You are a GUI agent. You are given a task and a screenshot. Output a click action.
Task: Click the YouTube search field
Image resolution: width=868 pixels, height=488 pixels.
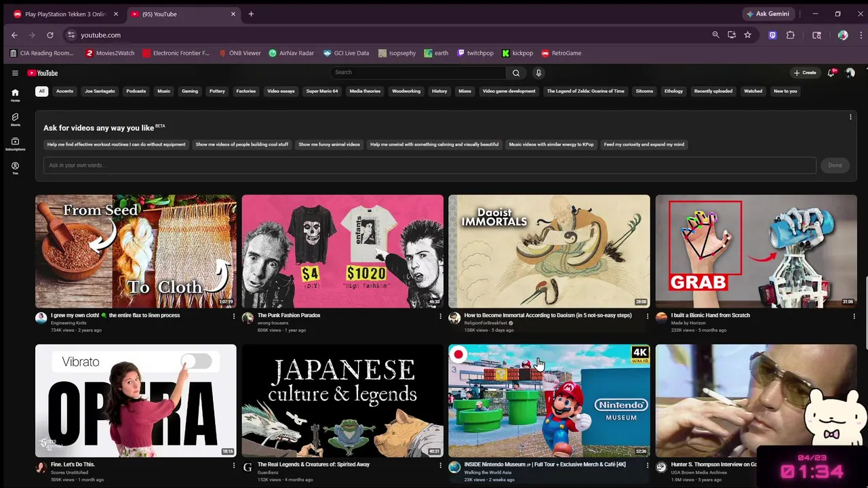tap(418, 73)
